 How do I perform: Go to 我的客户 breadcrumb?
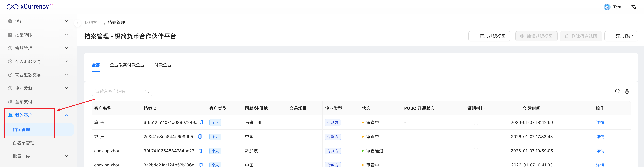pyautogui.click(x=93, y=22)
